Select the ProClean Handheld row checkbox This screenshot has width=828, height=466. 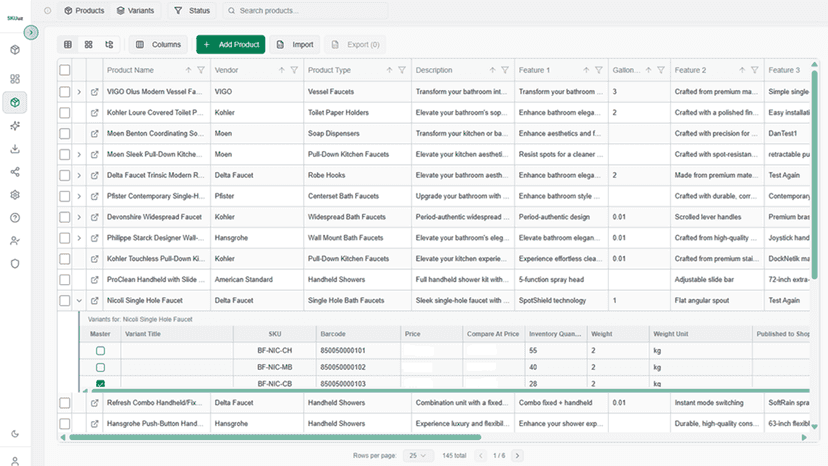pos(64,279)
